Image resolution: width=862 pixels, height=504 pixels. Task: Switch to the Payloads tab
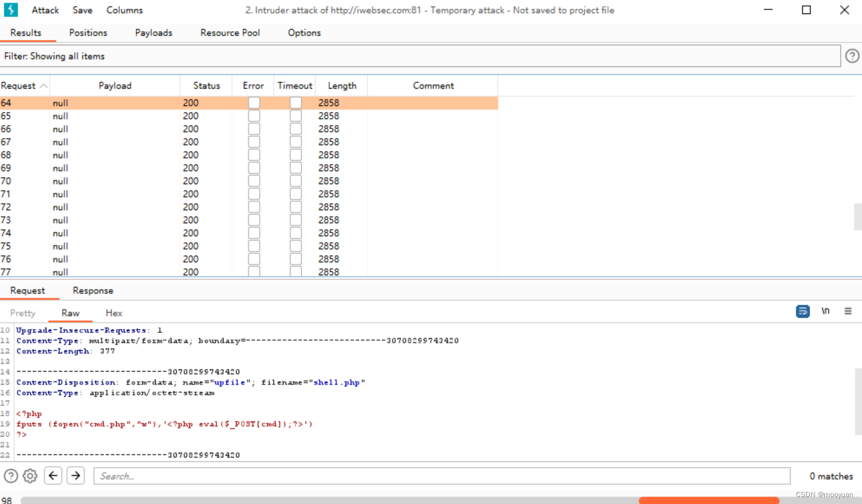(154, 32)
